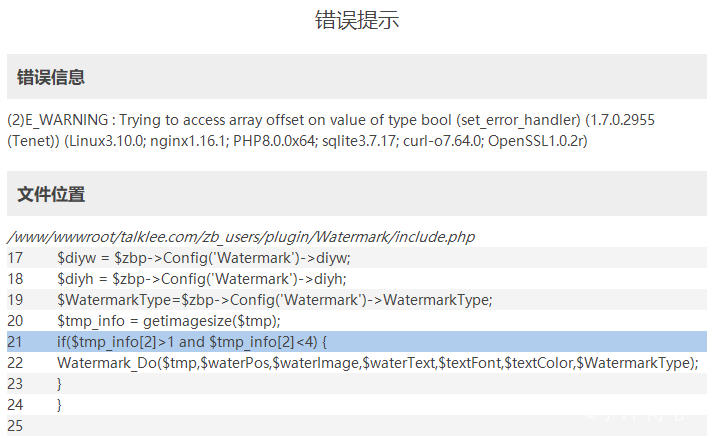The height and width of the screenshot is (439, 712).
Task: Click the $WatermarkType assignment code line
Action: (x=274, y=300)
